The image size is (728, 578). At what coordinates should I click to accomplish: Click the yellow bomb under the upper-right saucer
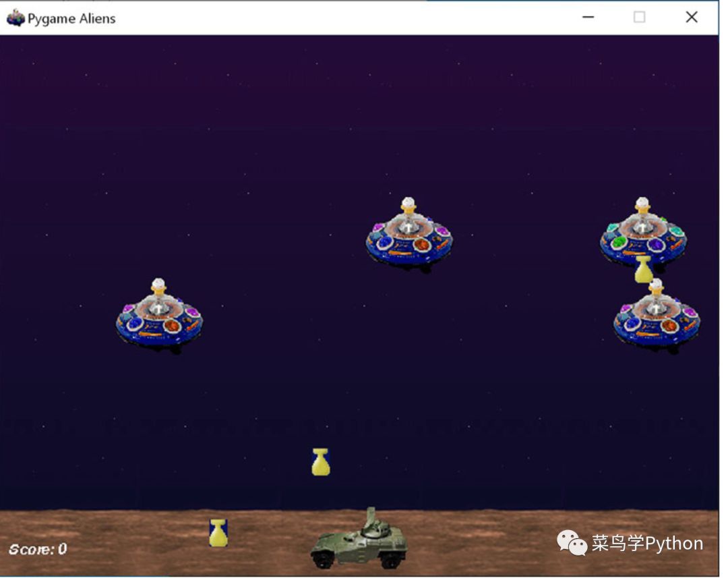point(644,269)
